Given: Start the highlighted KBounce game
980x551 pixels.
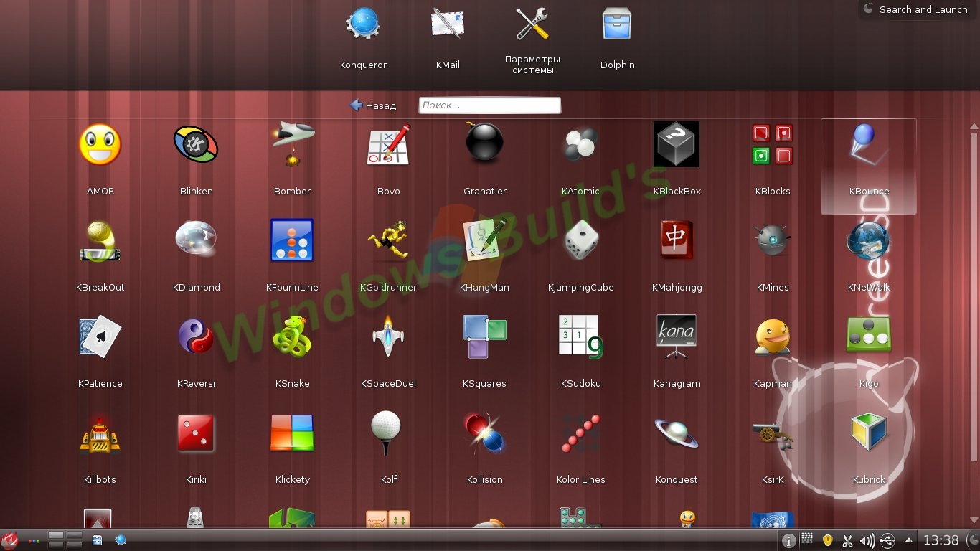Looking at the screenshot, I should click(x=869, y=166).
